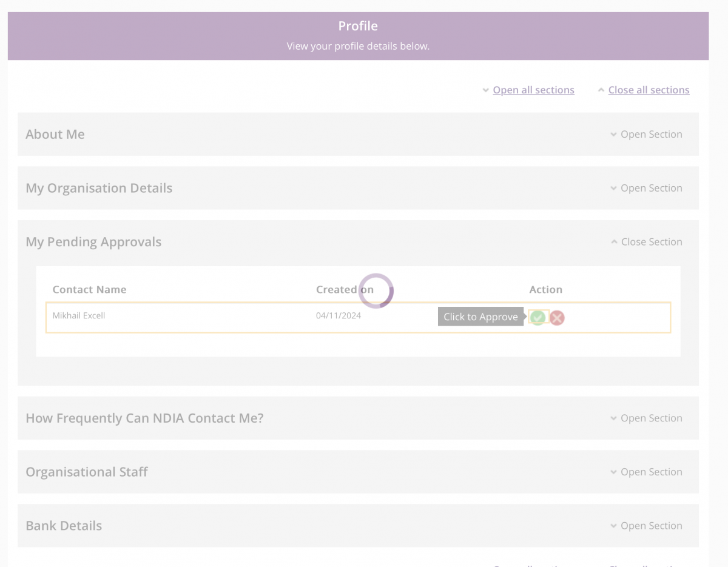Click the chevron beside Open all sections

coord(485,90)
